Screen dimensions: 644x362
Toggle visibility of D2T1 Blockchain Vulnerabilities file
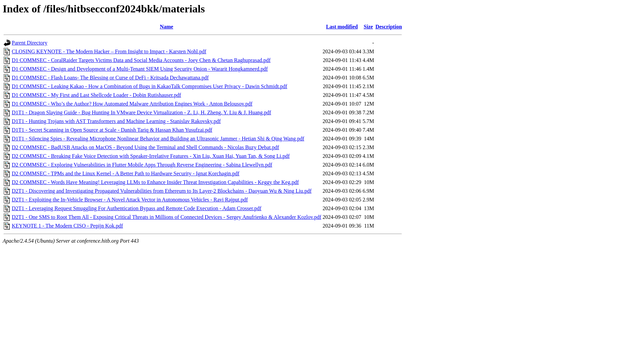[161, 191]
